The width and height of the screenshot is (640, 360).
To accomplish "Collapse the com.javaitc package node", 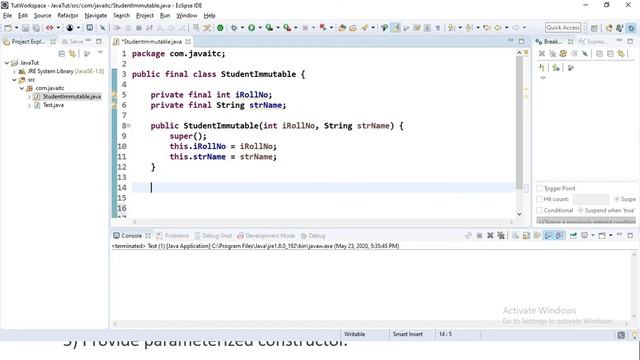I will click(22, 88).
